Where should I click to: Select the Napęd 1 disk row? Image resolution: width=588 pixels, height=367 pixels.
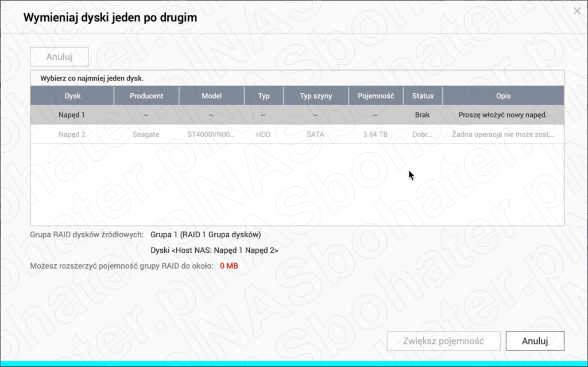point(72,115)
